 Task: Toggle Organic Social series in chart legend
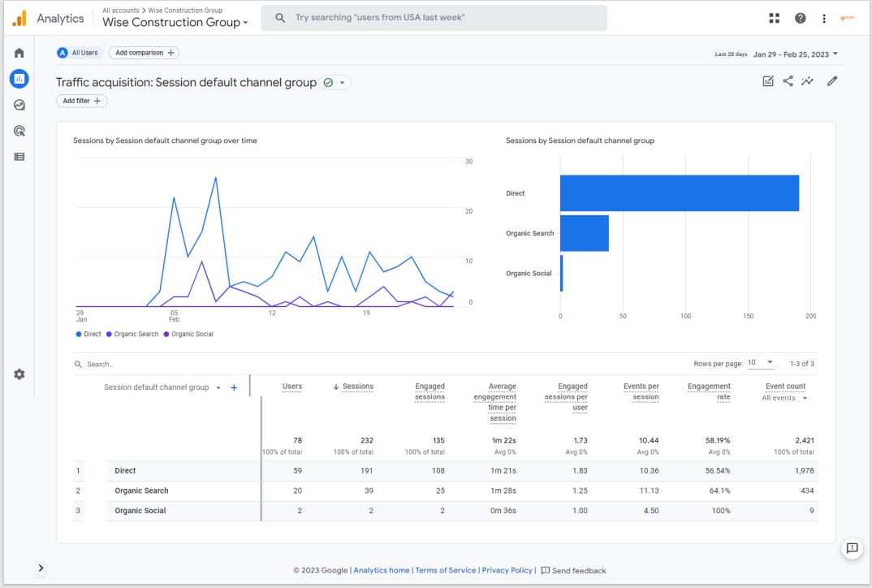coord(188,334)
